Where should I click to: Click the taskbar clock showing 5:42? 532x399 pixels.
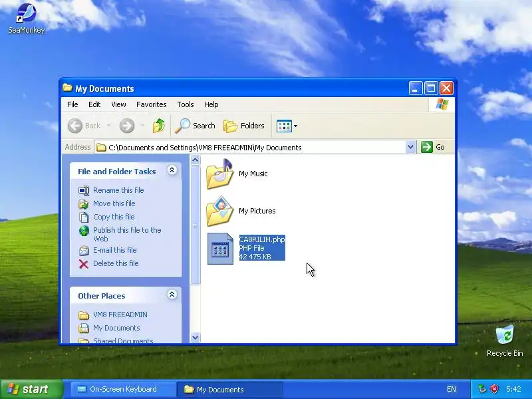513,389
